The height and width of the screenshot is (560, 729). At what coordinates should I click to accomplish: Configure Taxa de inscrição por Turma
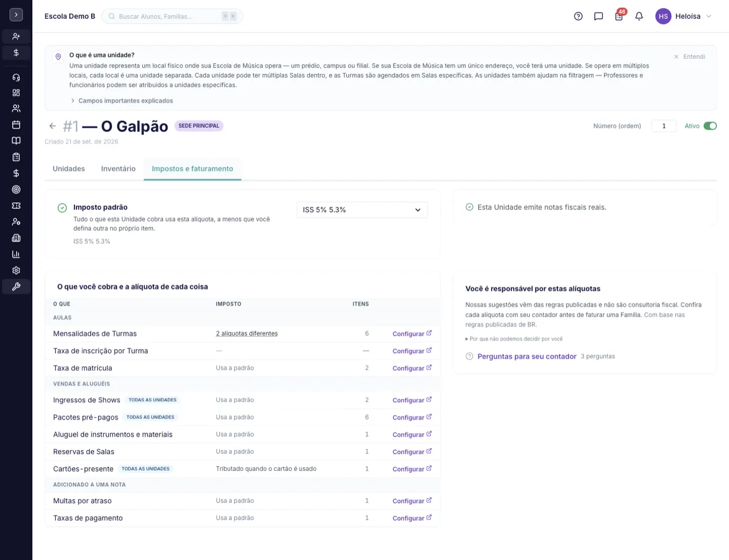(x=412, y=351)
